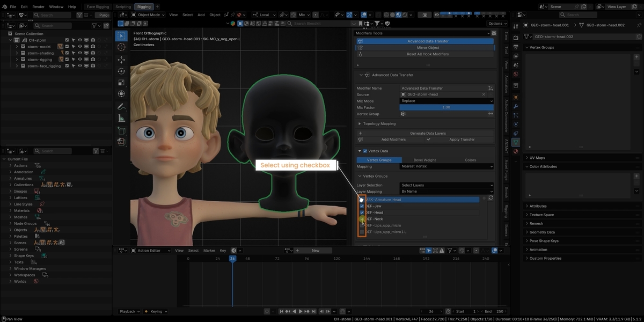Open the Object Data properties tab icon

pos(516,143)
